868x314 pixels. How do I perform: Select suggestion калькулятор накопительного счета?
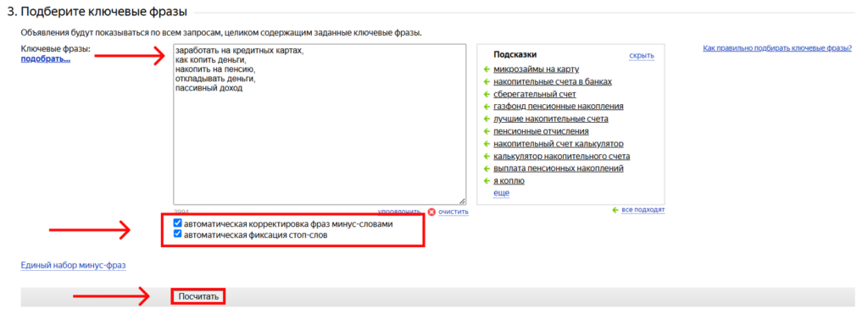click(562, 157)
